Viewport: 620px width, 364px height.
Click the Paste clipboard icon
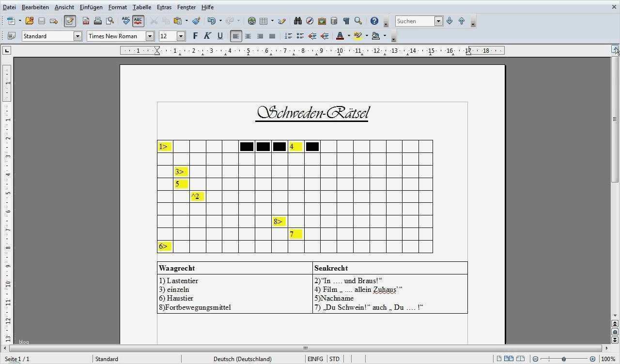[x=177, y=21]
